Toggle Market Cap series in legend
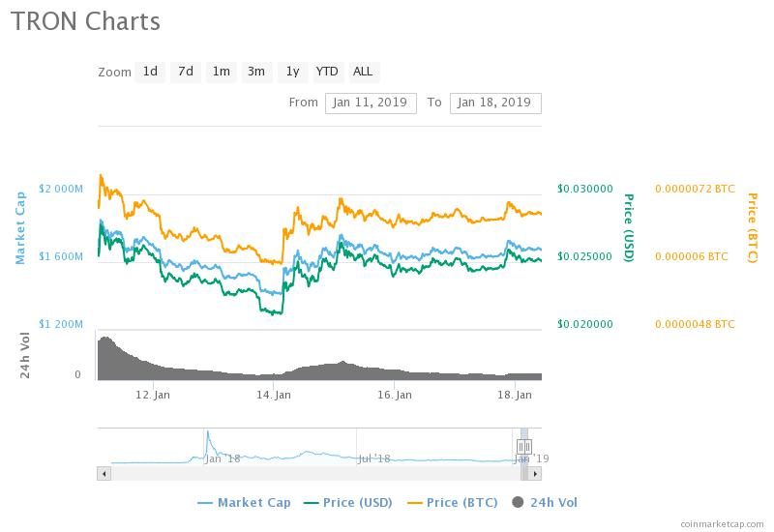This screenshot has height=532, width=774. tap(245, 503)
